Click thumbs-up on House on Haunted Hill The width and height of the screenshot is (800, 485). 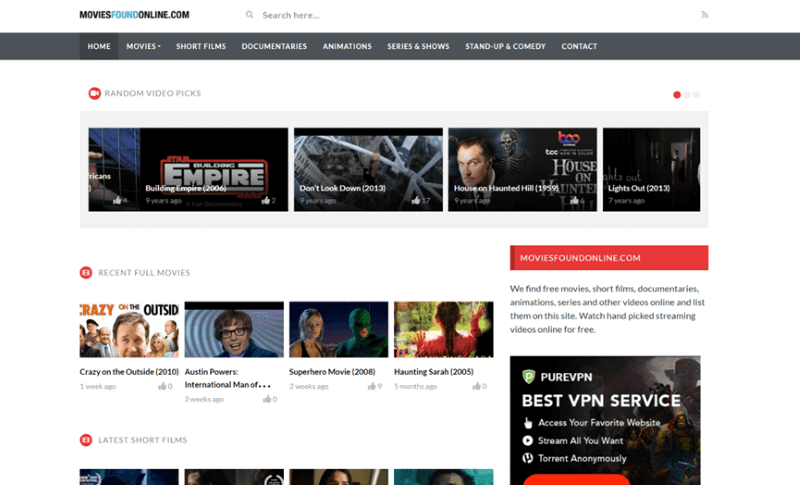pos(574,200)
